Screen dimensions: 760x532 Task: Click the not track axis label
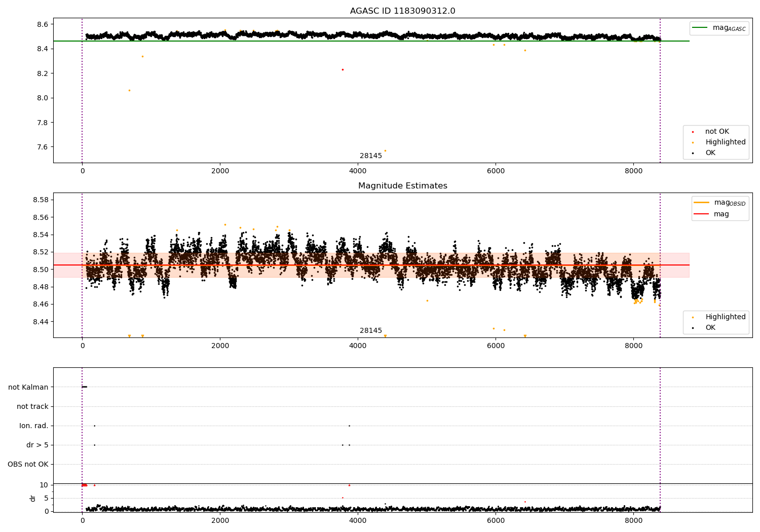point(32,407)
